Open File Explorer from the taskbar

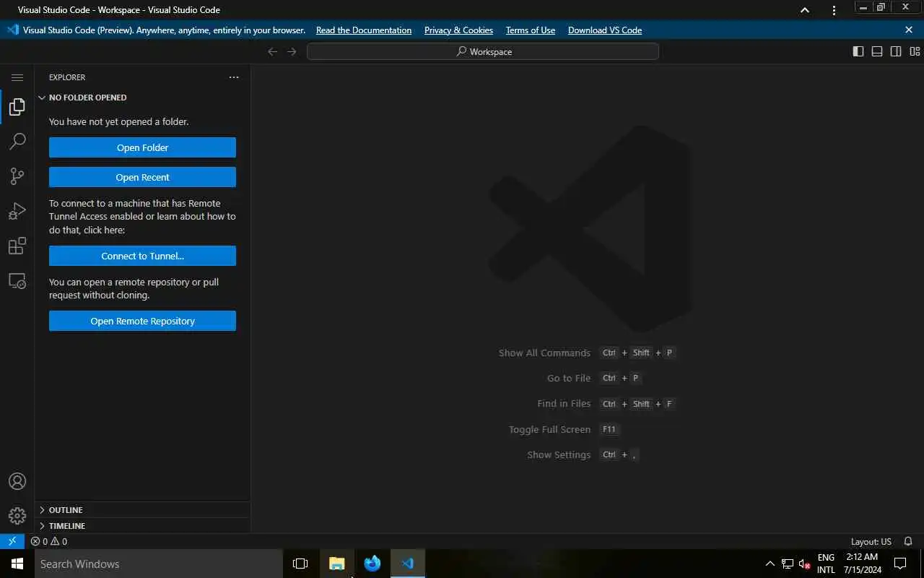coord(336,564)
